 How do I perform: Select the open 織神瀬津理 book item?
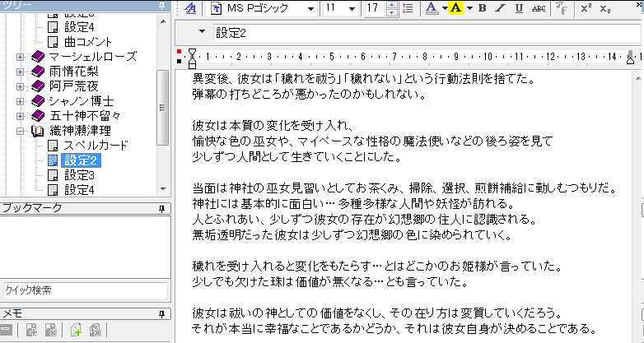[x=80, y=131]
